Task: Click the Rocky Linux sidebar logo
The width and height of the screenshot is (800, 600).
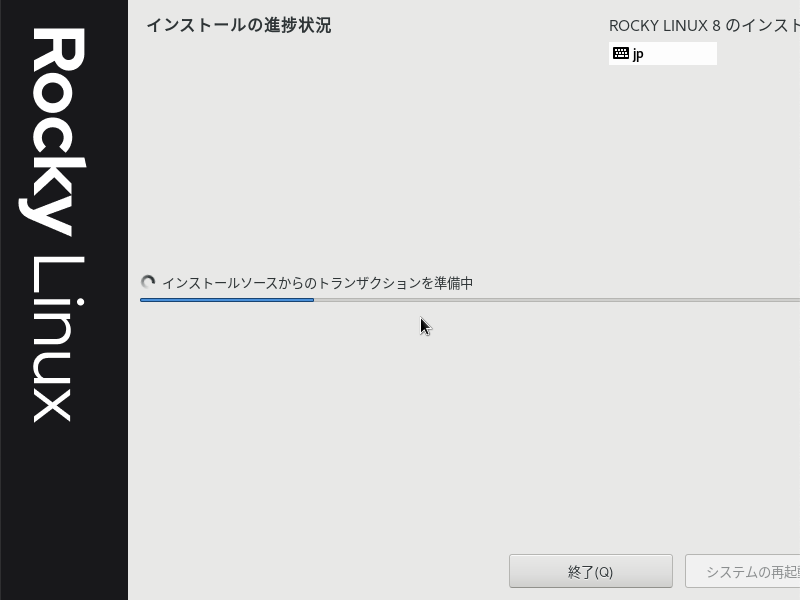Action: point(55,224)
